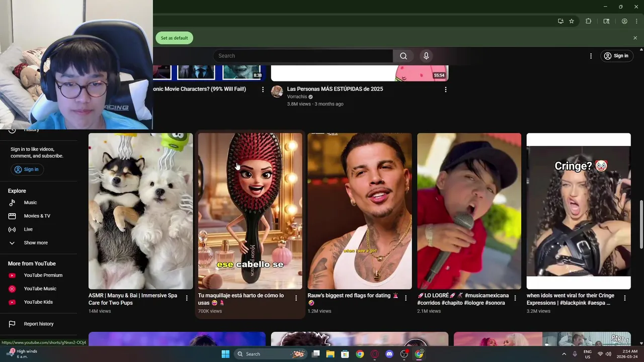Click 'Rauw's biggest red flags for dating' title
644x362 pixels.
coord(353,299)
